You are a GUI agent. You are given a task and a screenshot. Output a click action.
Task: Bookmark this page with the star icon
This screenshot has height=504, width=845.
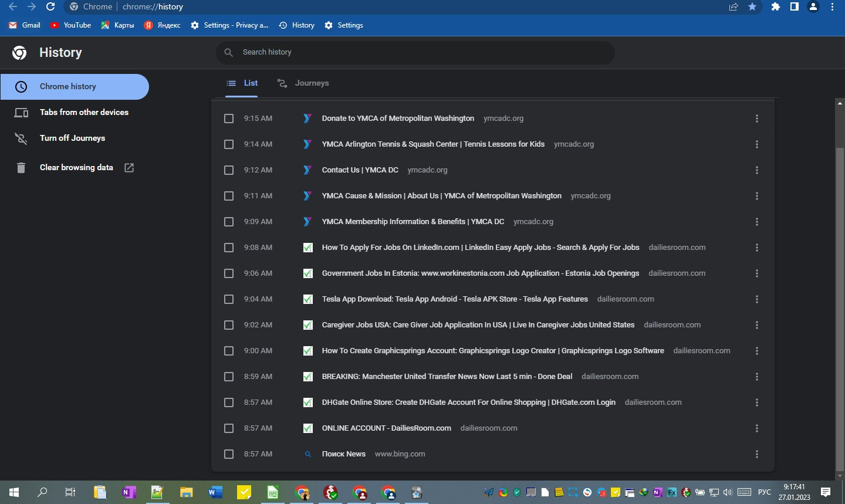click(752, 6)
